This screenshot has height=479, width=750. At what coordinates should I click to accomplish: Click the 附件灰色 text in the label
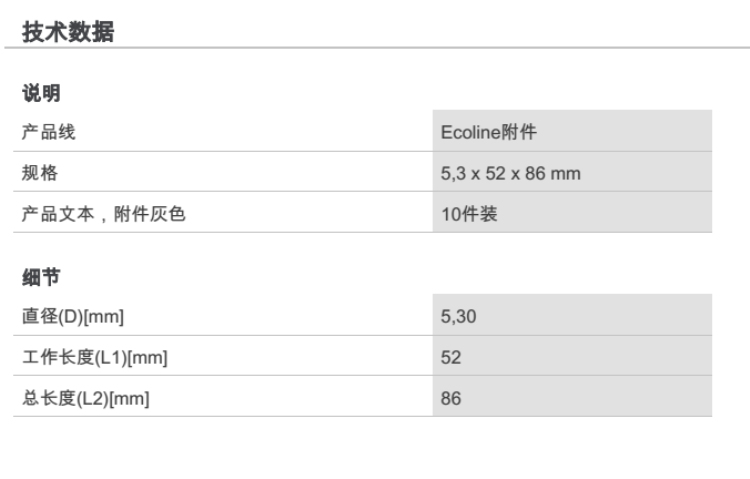[x=150, y=213]
